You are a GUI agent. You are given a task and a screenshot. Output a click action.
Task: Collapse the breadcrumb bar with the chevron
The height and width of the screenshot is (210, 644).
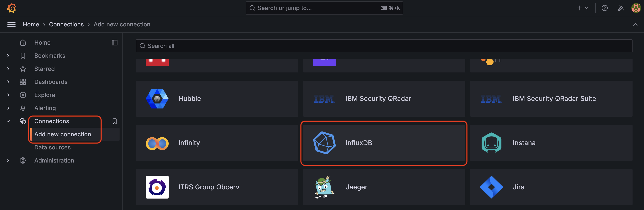point(636,24)
